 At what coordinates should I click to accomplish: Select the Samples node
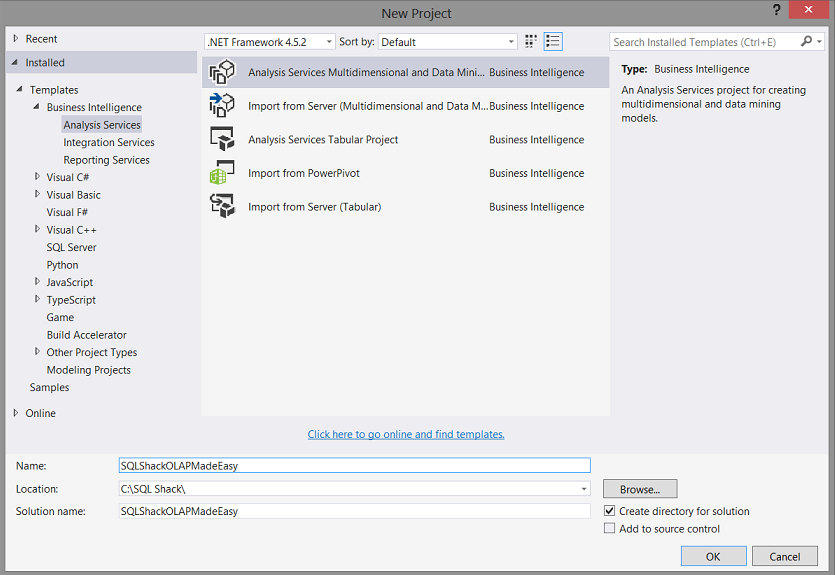pyautogui.click(x=49, y=387)
